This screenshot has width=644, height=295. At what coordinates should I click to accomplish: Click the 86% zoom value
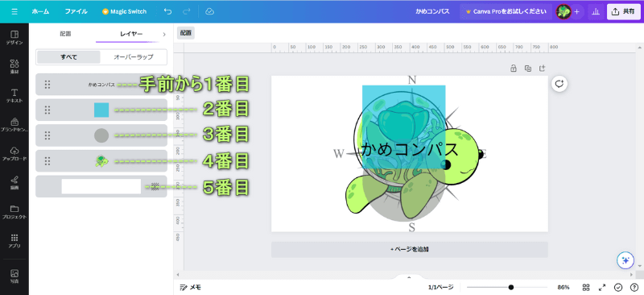coord(563,287)
